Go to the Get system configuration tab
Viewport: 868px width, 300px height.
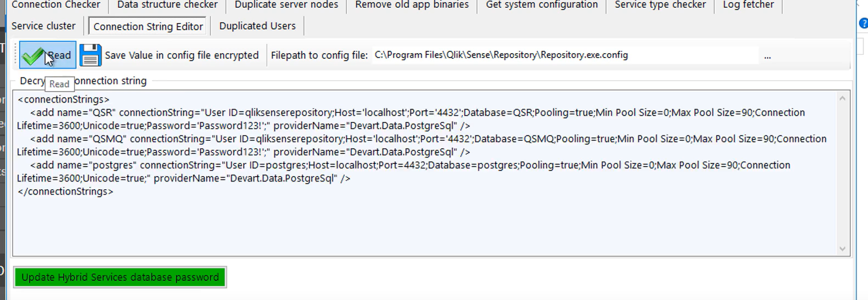541,5
